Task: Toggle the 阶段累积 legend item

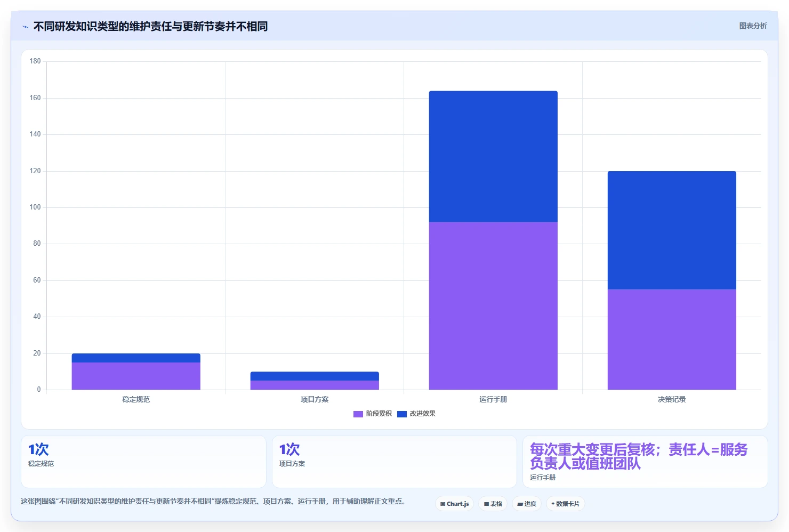Action: pyautogui.click(x=373, y=414)
